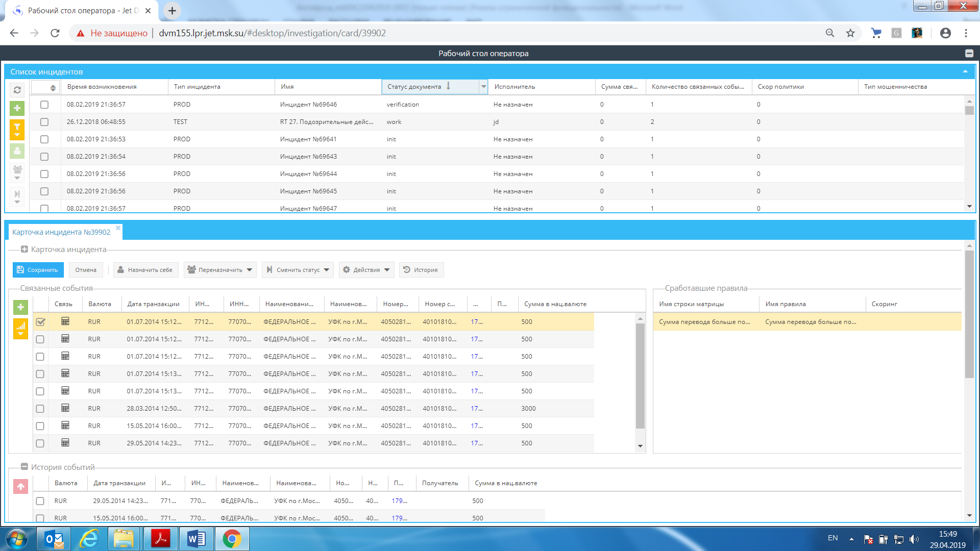Click green plus icon to add incident
The image size is (980, 551).
point(17,108)
